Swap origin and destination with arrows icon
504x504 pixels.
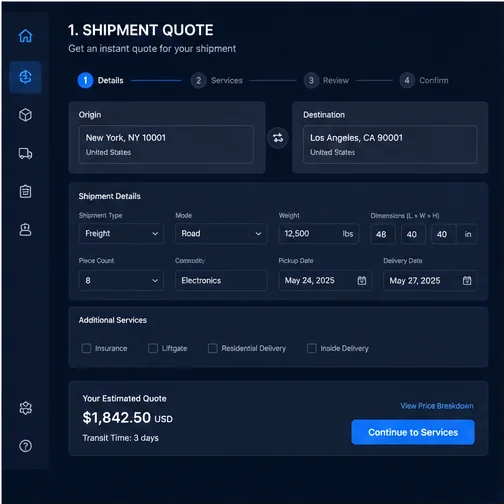(x=278, y=138)
